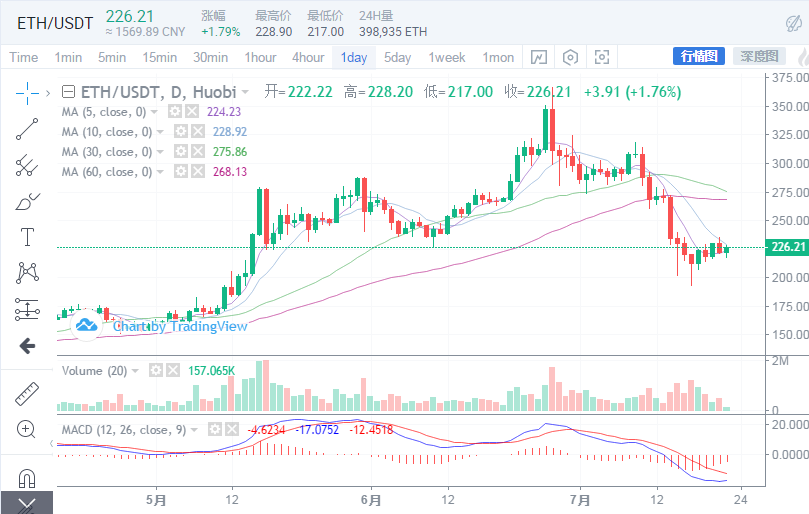Switch to Time interval view

24,57
